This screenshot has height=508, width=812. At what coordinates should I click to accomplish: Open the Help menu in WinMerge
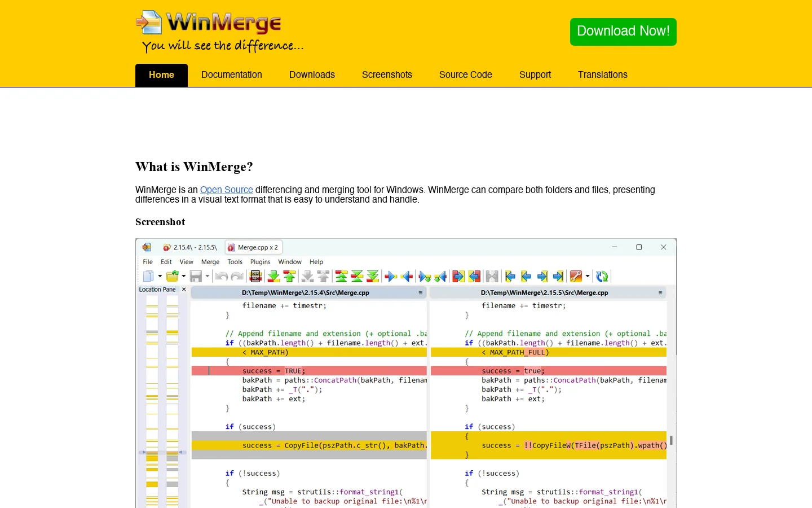[316, 262]
